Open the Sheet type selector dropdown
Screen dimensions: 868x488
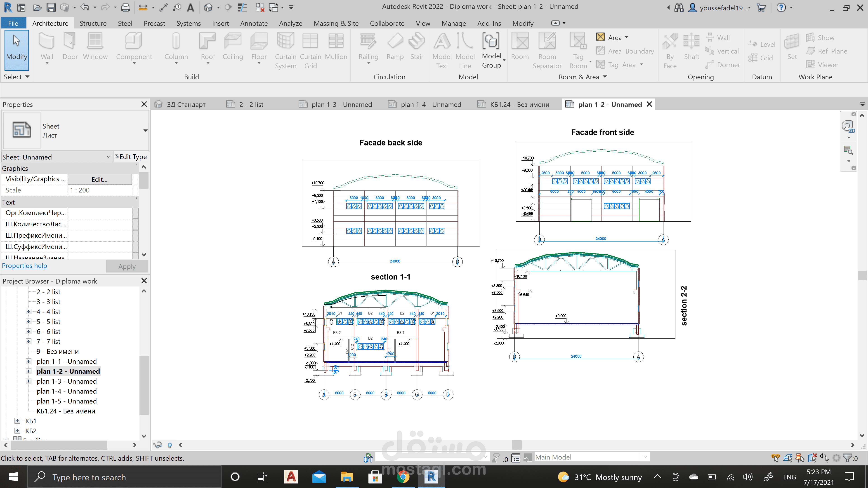click(145, 131)
